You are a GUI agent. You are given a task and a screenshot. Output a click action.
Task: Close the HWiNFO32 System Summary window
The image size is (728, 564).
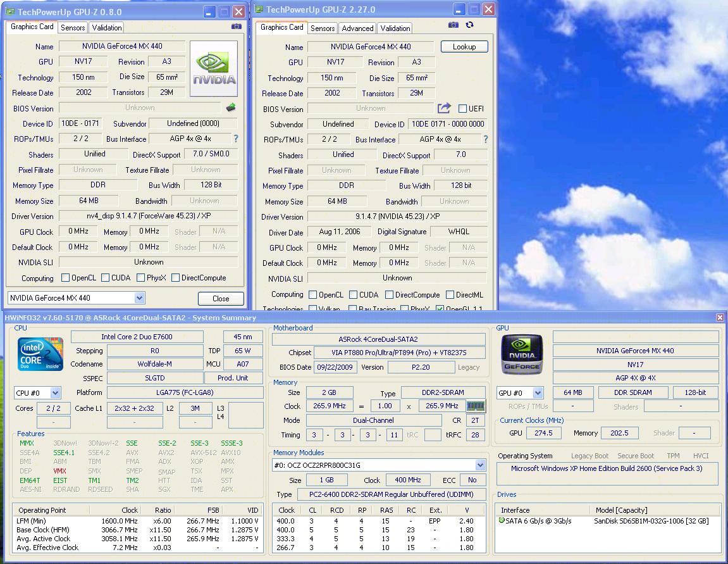coord(720,317)
